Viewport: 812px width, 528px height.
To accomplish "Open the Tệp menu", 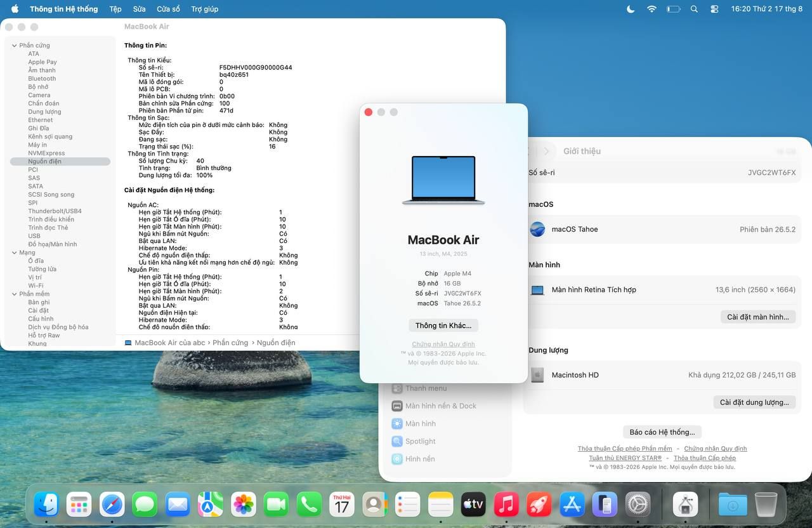I will tap(115, 9).
